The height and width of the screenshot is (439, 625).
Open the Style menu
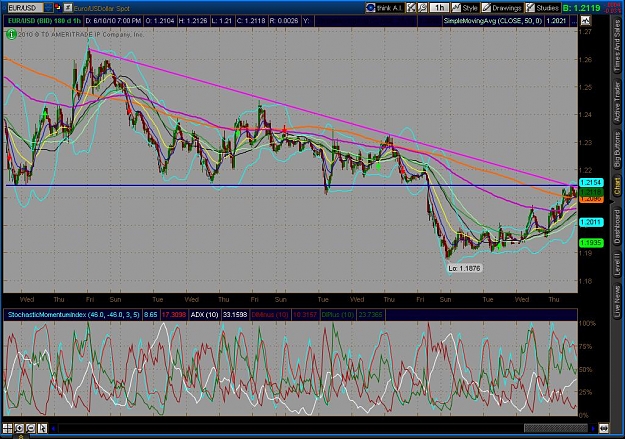click(465, 8)
